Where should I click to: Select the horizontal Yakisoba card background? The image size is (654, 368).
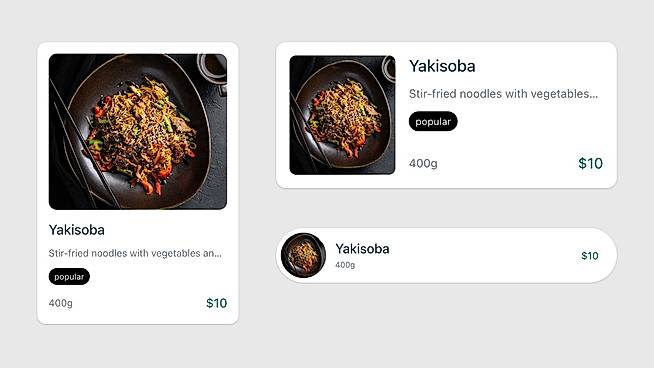446,115
